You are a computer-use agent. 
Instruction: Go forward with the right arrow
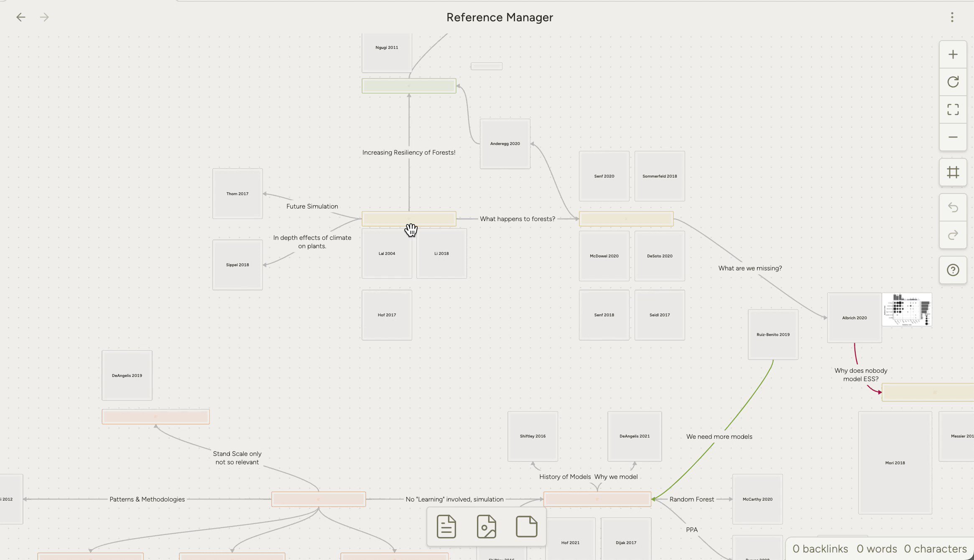pyautogui.click(x=44, y=17)
